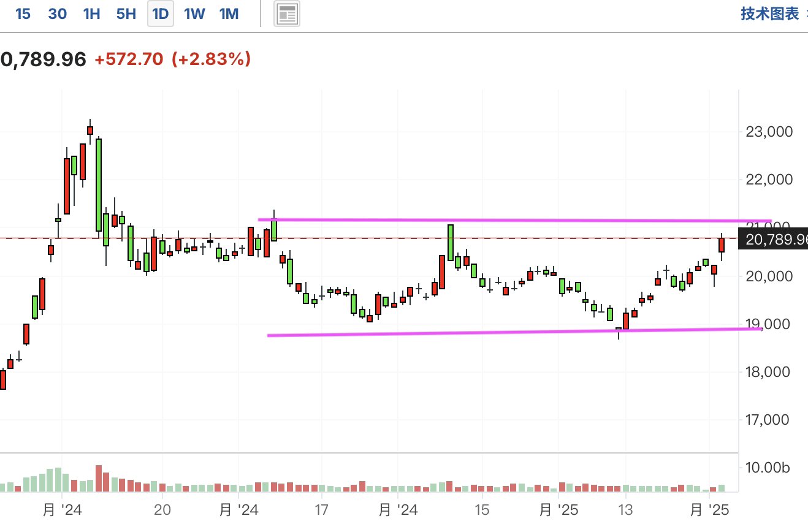Click the tallest red volume bar
Screen dimensions: 808x532
(98, 479)
